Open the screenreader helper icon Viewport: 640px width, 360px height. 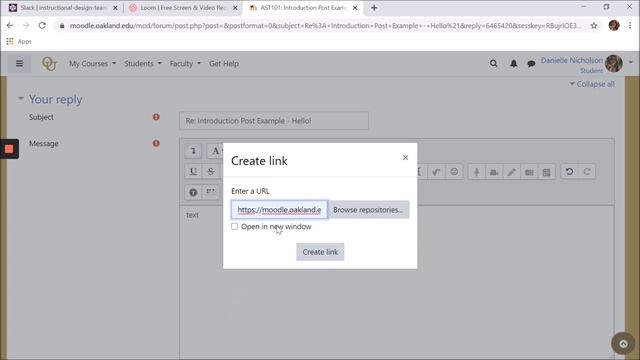pos(211,192)
